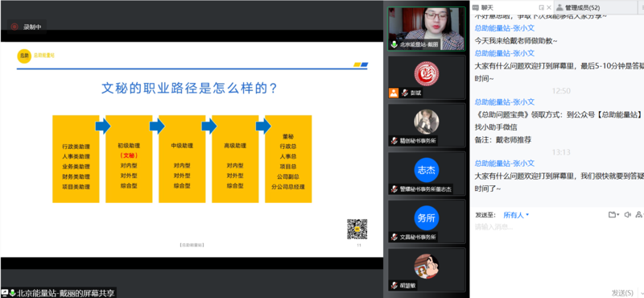Viewport: 644px width, 298px height.
Task: Close the 聊天 chat panel
Action: (x=549, y=7)
